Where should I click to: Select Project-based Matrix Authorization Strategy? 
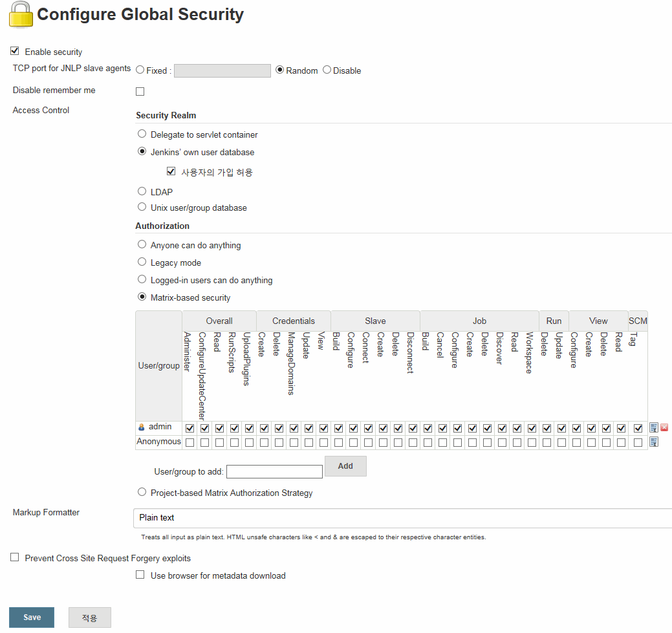(142, 492)
